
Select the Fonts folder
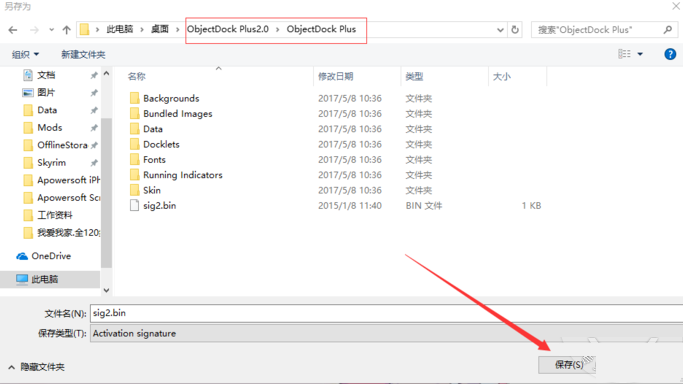154,159
